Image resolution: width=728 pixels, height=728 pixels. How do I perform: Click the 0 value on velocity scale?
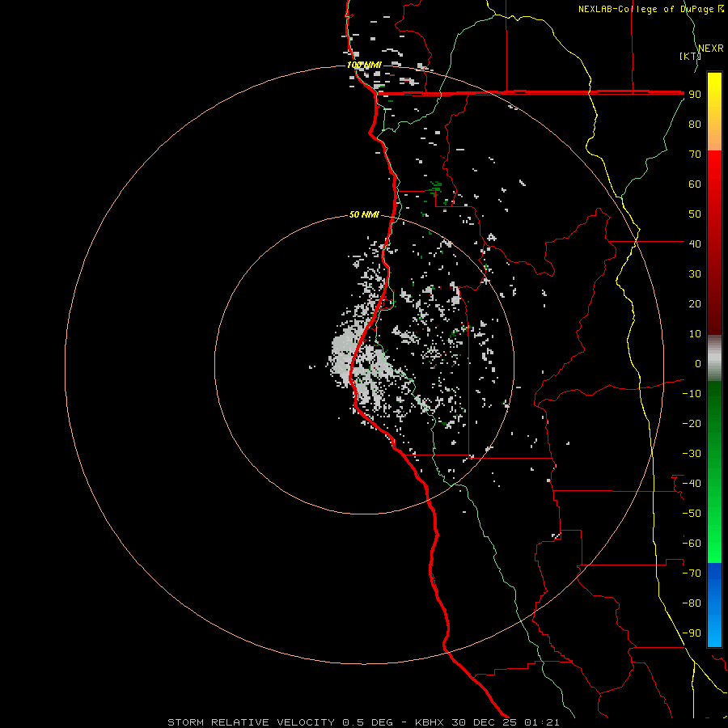(698, 363)
